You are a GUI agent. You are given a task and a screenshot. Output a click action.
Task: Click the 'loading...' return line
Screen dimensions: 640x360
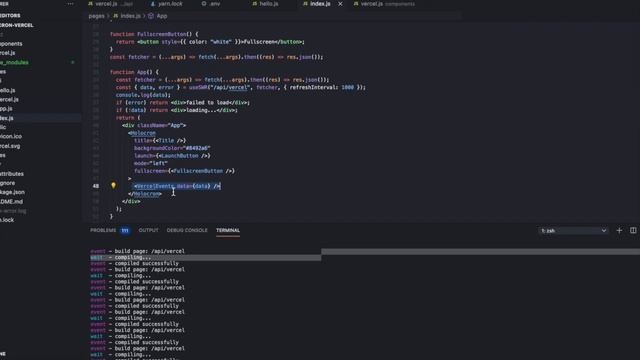pos(177,110)
